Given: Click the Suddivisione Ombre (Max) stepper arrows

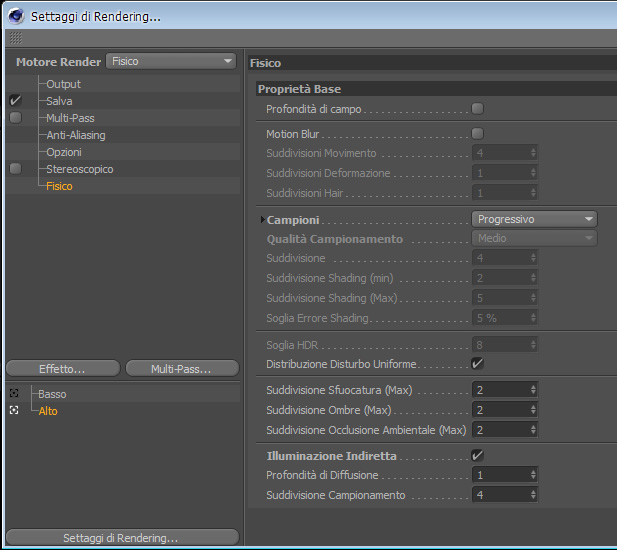Looking at the screenshot, I should point(533,410).
